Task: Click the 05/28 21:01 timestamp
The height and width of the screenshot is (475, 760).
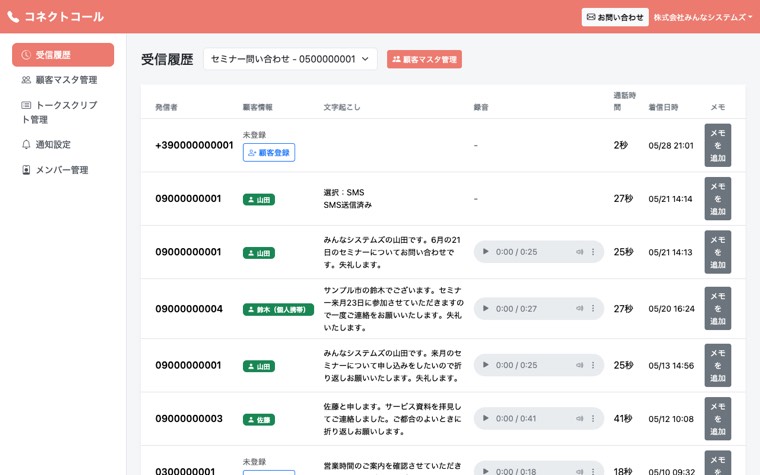Action: (671, 145)
